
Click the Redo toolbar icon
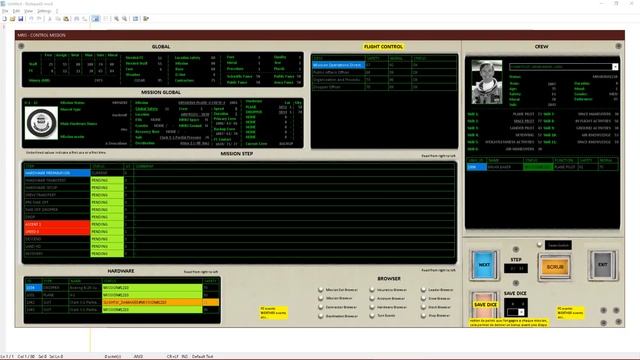39,19
